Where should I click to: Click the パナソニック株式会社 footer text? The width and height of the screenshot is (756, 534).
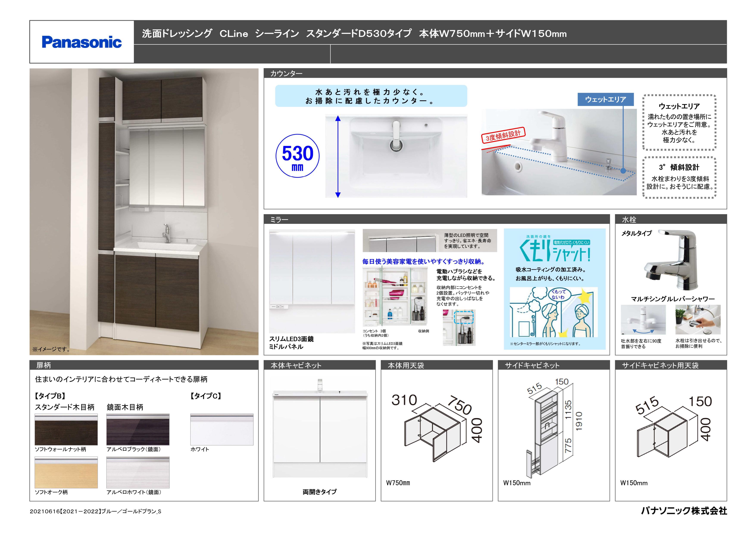click(x=684, y=511)
